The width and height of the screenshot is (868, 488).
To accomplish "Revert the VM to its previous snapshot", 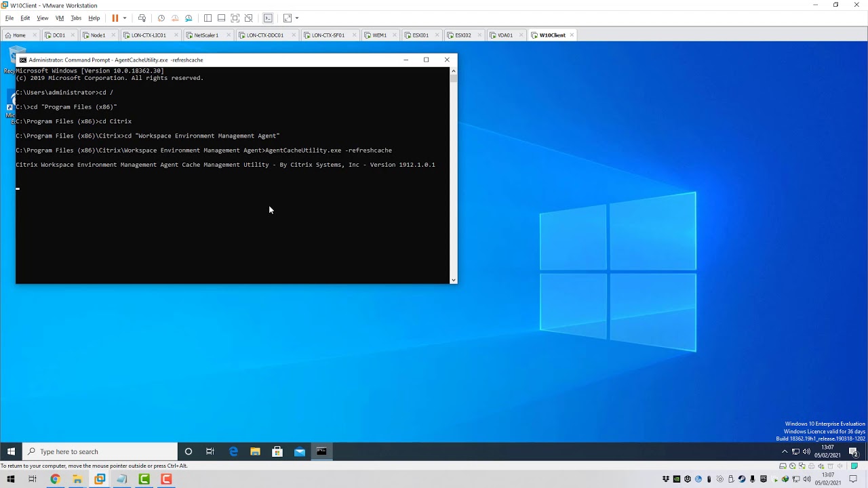I will [175, 18].
